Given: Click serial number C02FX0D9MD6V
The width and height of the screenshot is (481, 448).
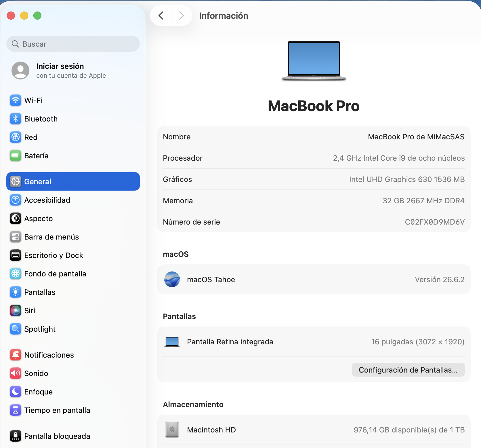Looking at the screenshot, I should (x=435, y=222).
